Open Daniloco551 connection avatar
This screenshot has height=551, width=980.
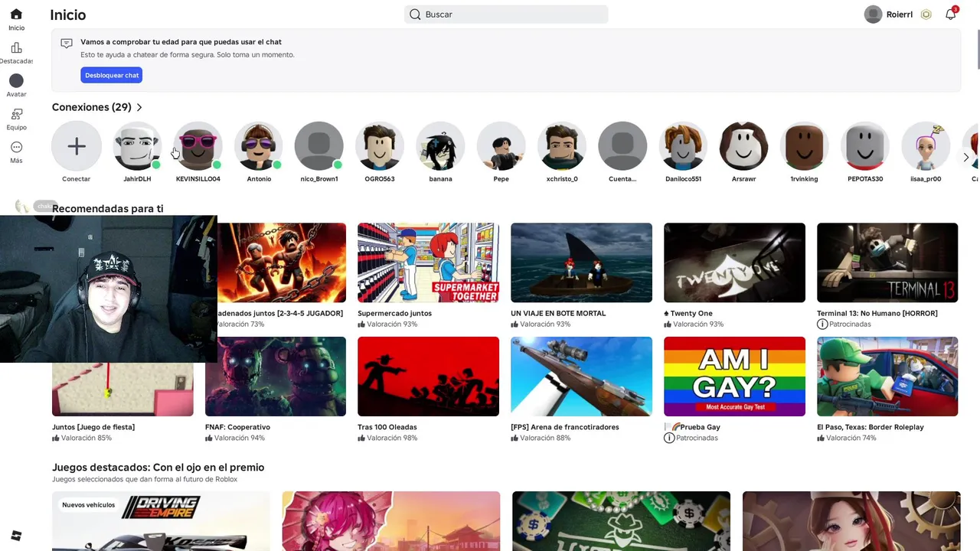pyautogui.click(x=683, y=146)
